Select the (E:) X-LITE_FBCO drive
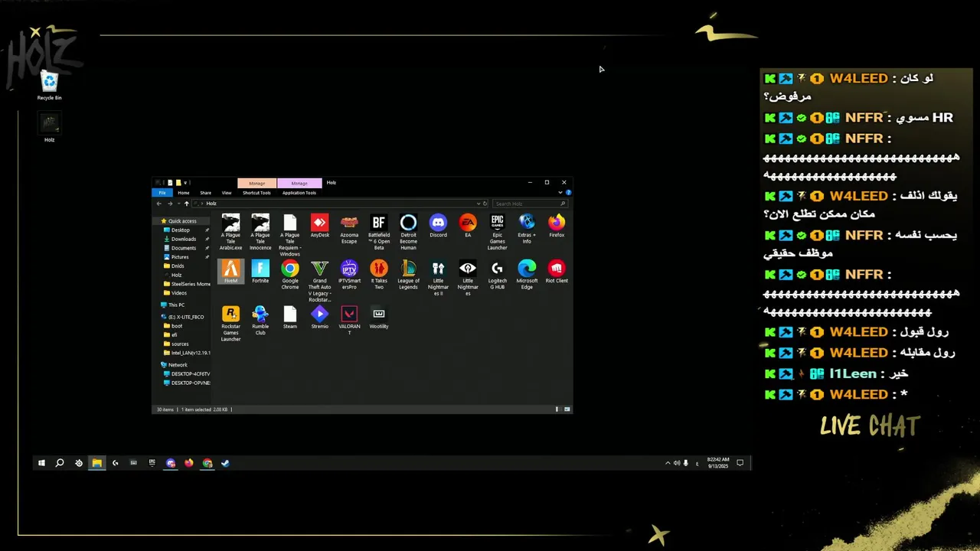This screenshot has height=551, width=980. point(182,317)
